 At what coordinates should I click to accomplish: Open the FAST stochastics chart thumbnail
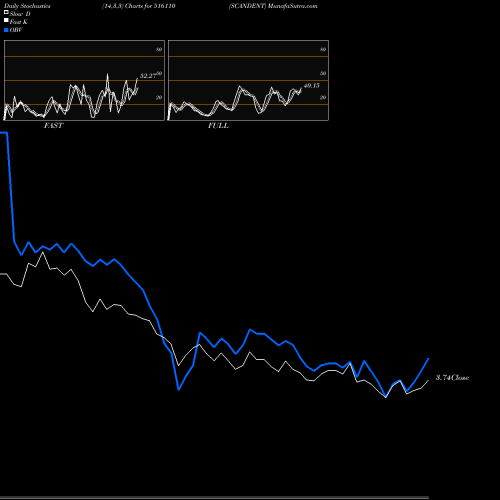tap(84, 80)
